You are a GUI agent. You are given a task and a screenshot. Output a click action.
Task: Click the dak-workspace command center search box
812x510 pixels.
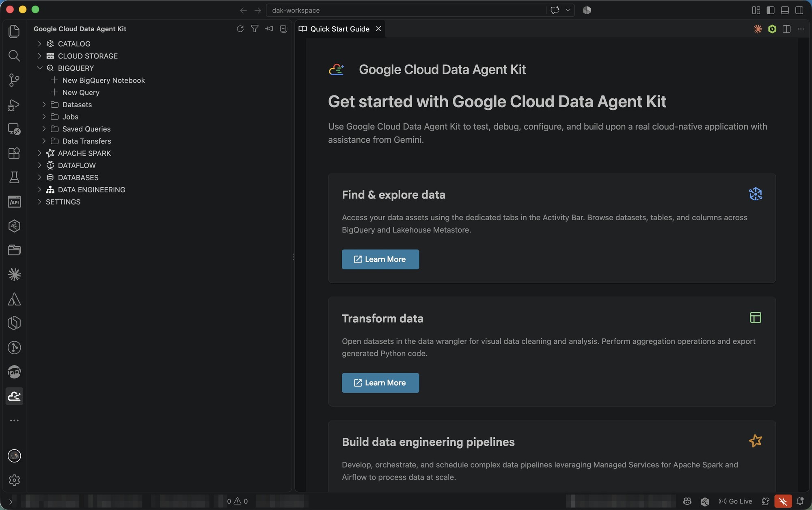pos(406,10)
